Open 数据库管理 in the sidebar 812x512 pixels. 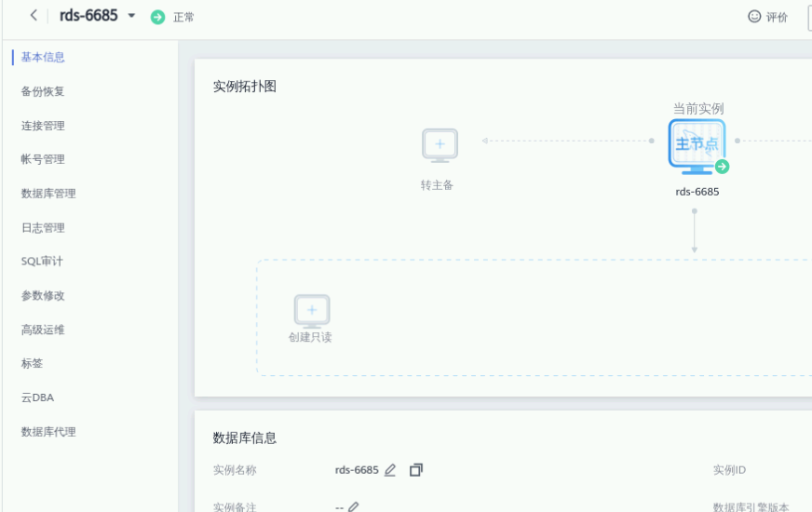pos(48,194)
